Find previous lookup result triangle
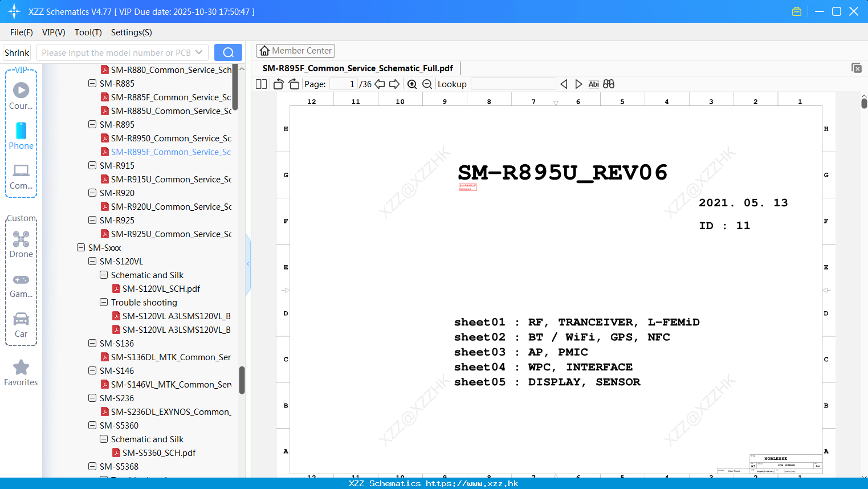Image resolution: width=868 pixels, height=489 pixels. click(x=564, y=84)
